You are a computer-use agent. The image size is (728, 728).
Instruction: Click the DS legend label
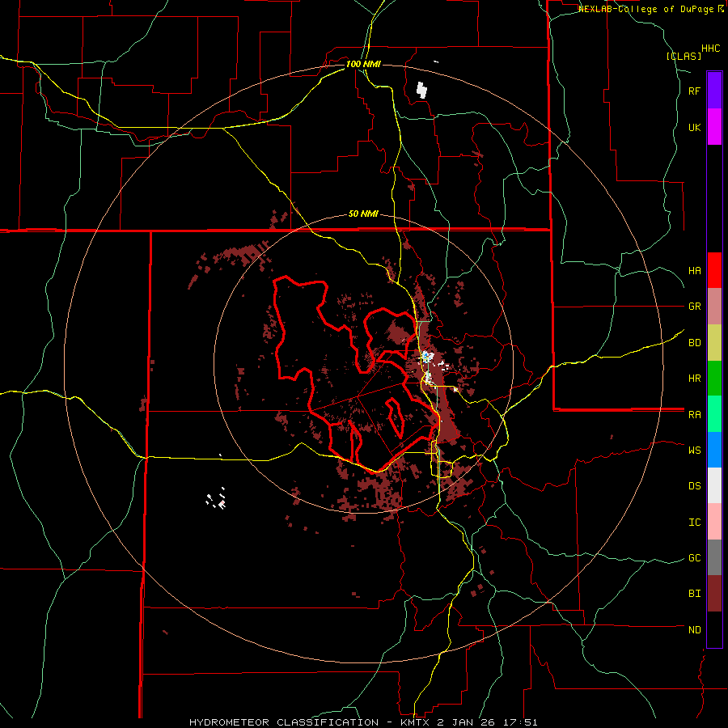pos(694,485)
